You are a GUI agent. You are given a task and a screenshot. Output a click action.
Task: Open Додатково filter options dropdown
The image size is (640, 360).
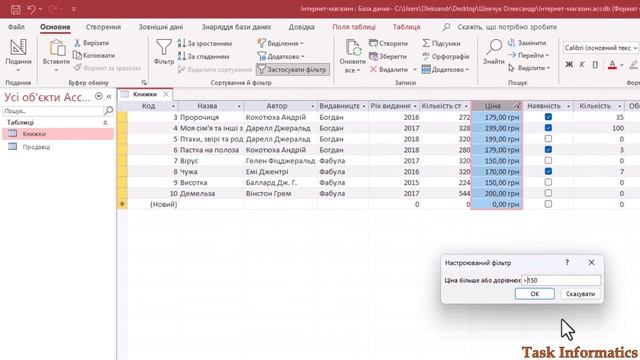point(281,56)
